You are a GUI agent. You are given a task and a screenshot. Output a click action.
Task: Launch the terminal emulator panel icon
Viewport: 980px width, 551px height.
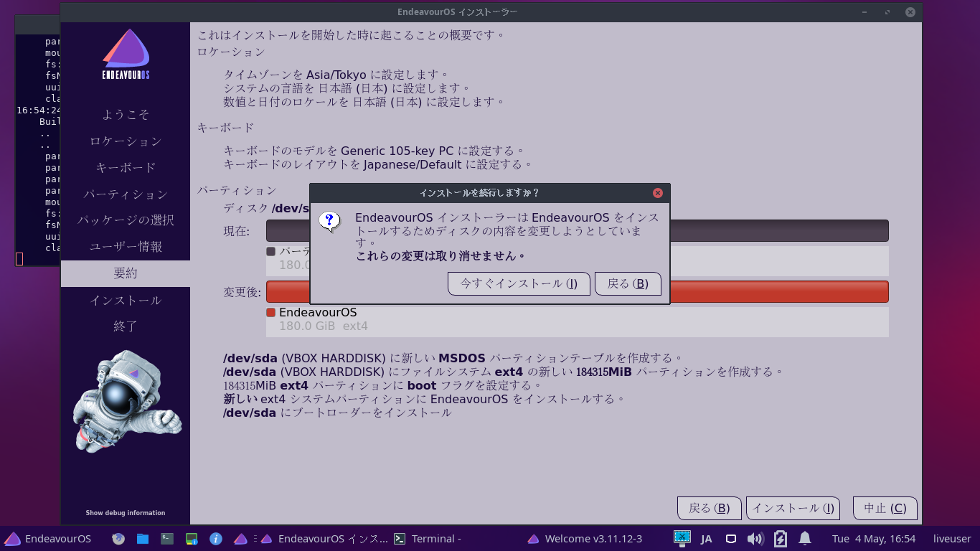point(167,539)
